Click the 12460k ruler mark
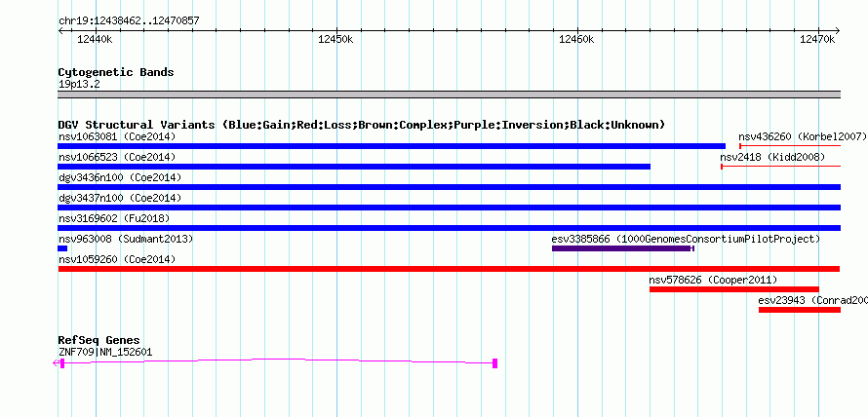 pyautogui.click(x=576, y=39)
